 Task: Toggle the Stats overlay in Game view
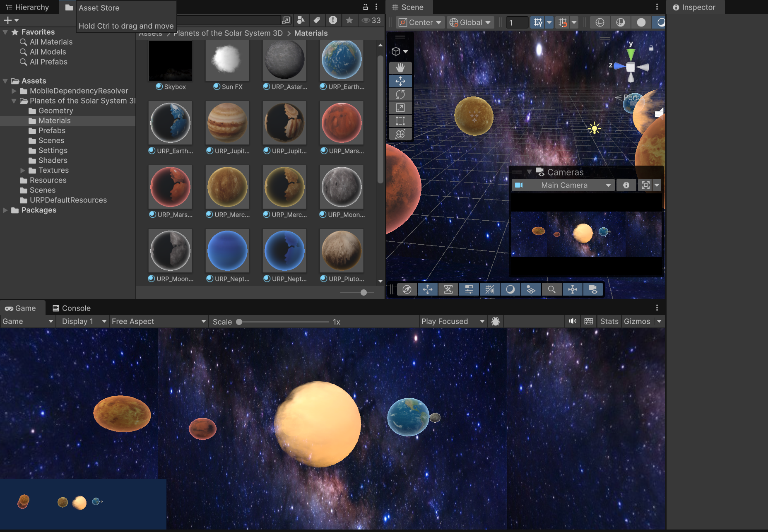[x=609, y=321]
